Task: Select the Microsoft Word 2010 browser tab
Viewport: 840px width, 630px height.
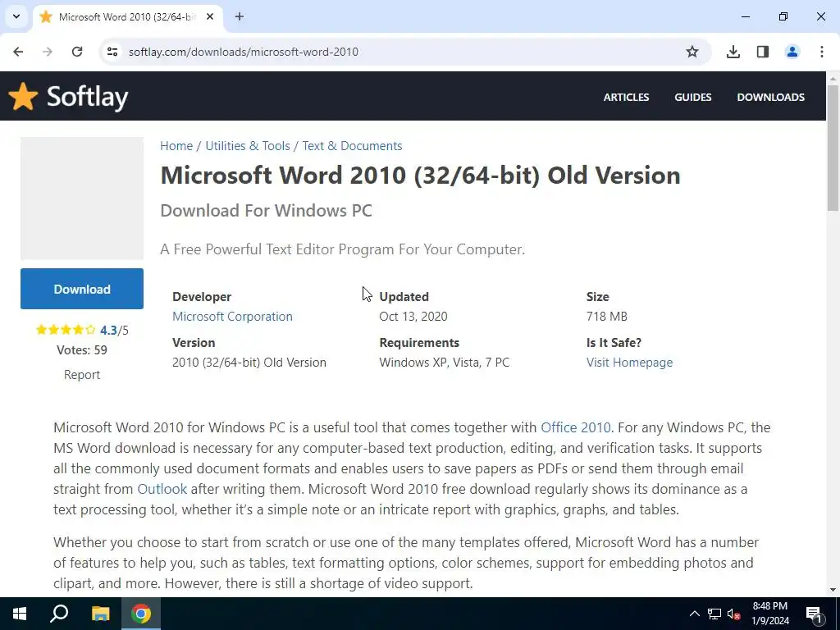Action: click(126, 16)
